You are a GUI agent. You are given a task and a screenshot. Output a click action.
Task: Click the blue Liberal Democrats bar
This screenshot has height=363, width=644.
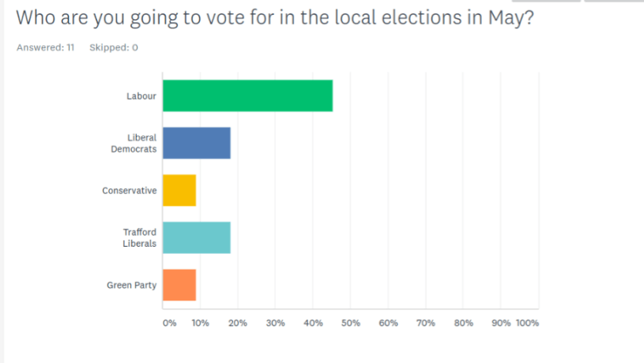click(x=197, y=143)
